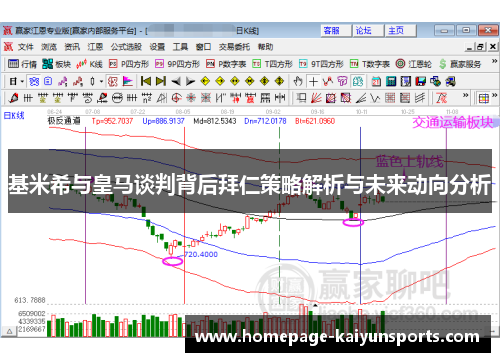The width and height of the screenshot is (500, 362).
Task: Open the 行情 market quotes view
Action: [x=22, y=64]
